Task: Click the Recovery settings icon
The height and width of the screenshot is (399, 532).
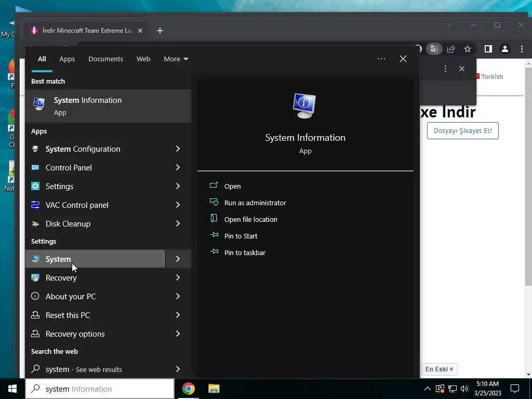Action: (35, 278)
